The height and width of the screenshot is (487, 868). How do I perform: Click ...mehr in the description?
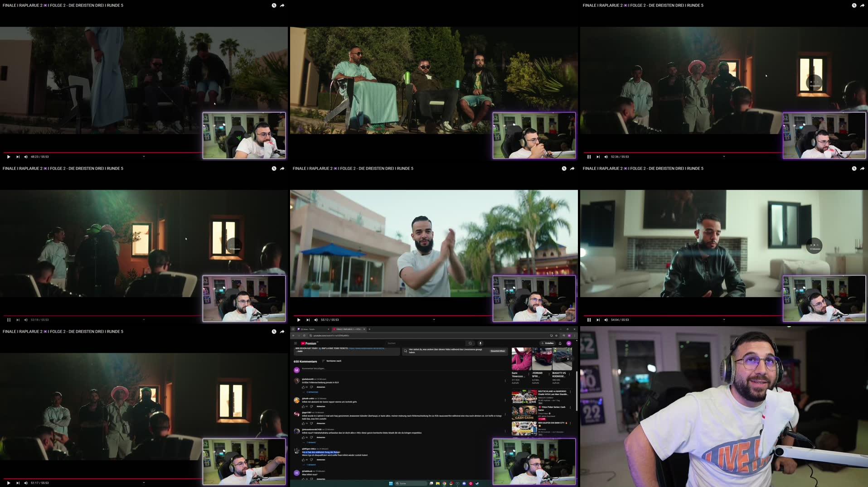coord(300,352)
